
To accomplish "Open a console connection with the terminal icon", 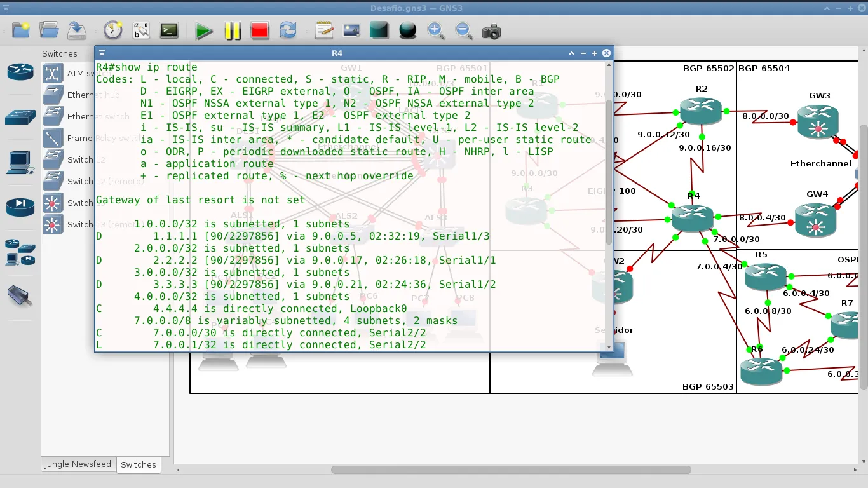I will click(x=168, y=30).
